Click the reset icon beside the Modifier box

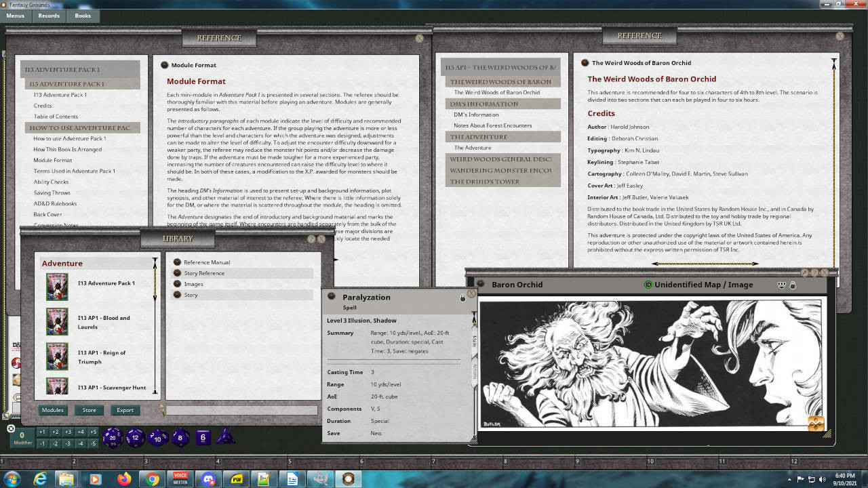coord(11,428)
